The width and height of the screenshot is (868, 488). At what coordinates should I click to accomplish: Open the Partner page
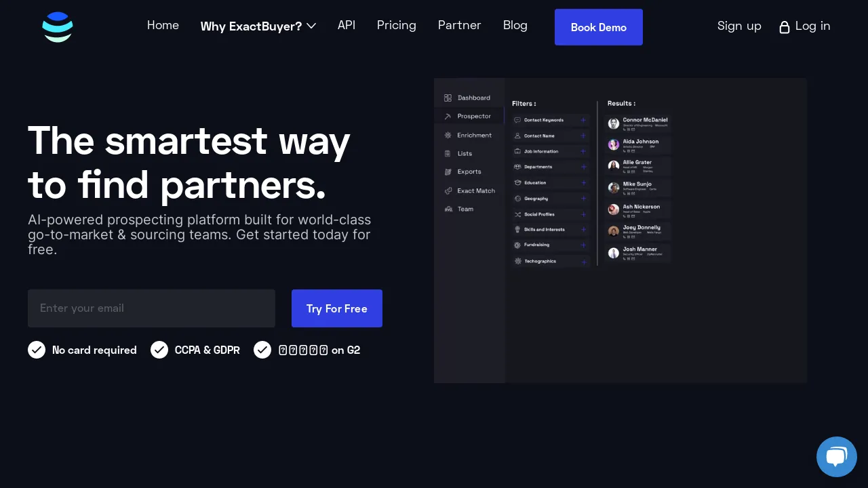(x=460, y=25)
